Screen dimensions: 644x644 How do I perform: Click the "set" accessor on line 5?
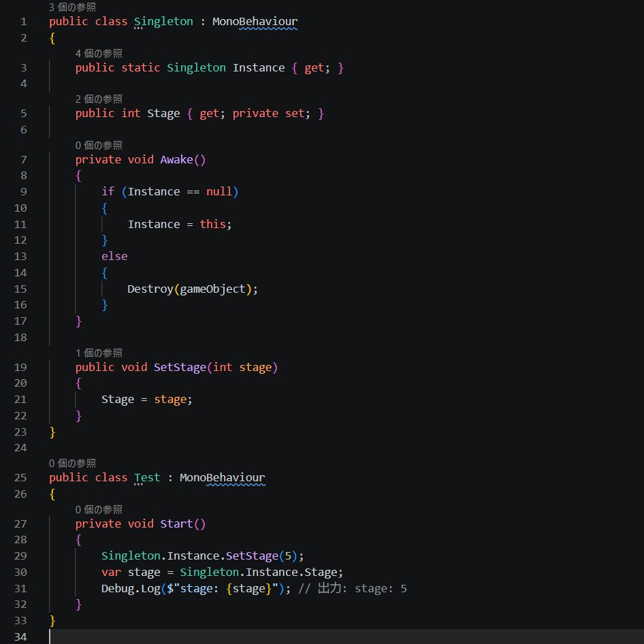295,114
